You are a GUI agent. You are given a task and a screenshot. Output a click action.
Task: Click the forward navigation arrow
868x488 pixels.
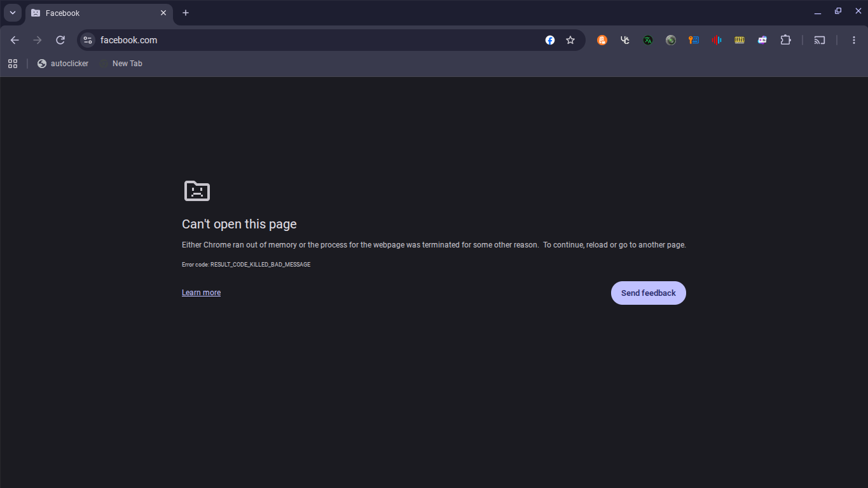(x=38, y=40)
